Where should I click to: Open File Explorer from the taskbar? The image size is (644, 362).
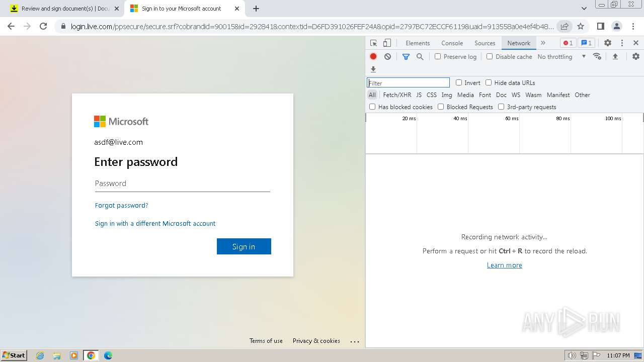point(57,355)
